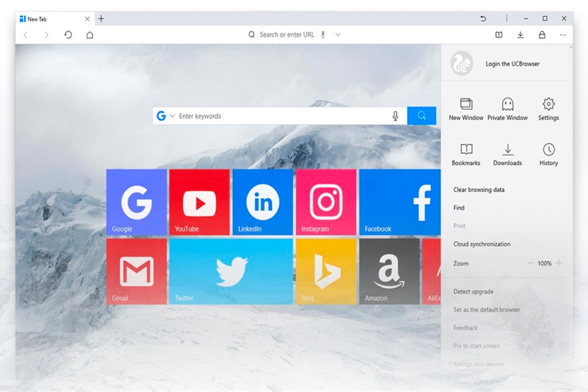The image size is (588, 392).
Task: Click the blue search button
Action: point(421,116)
